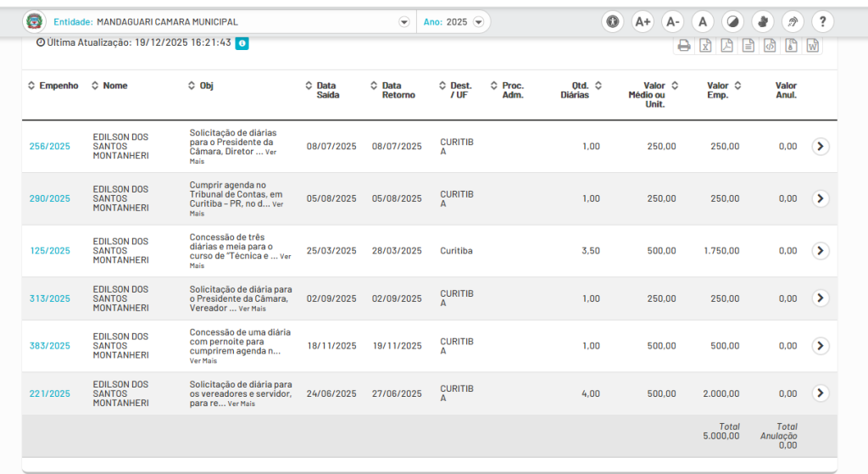868x474 pixels.
Task: Open empenho link 125/2025
Action: [50, 251]
